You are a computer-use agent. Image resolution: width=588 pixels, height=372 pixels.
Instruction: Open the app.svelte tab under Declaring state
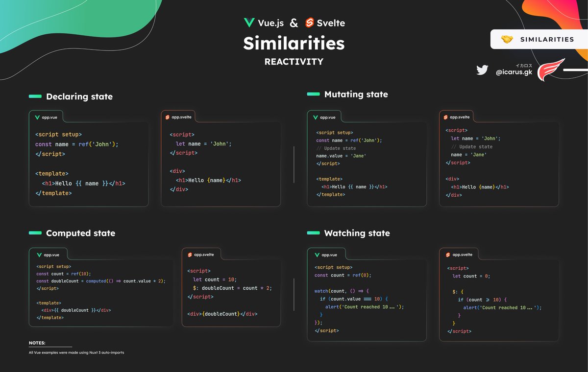pyautogui.click(x=178, y=117)
